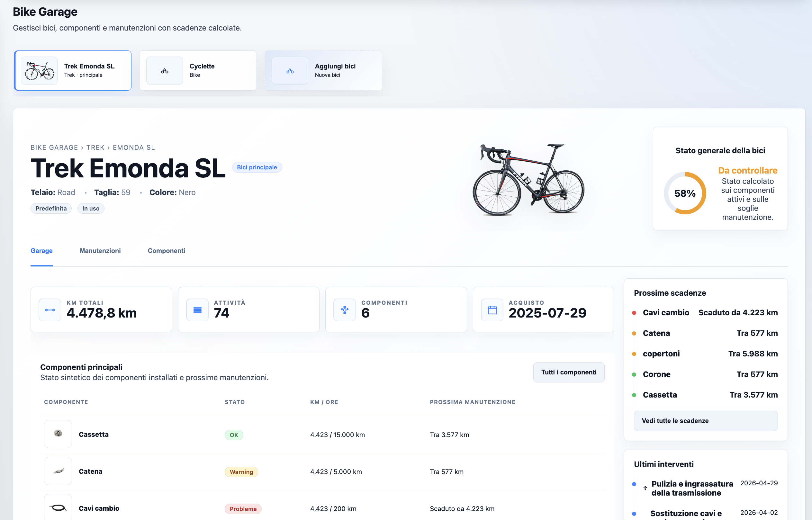812x520 pixels.
Task: Click Cassetta in Prossime scadenze list
Action: (x=660, y=395)
